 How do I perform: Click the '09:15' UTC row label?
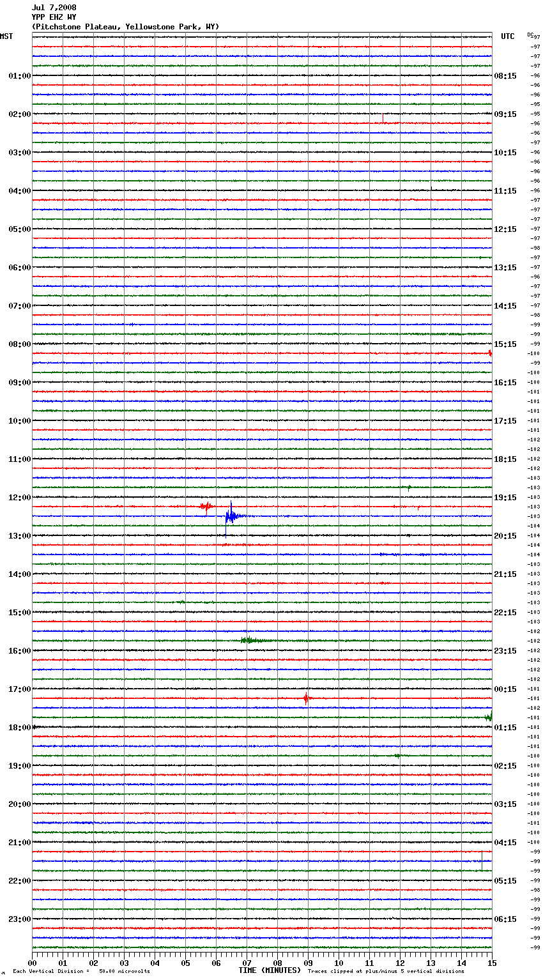click(x=505, y=114)
